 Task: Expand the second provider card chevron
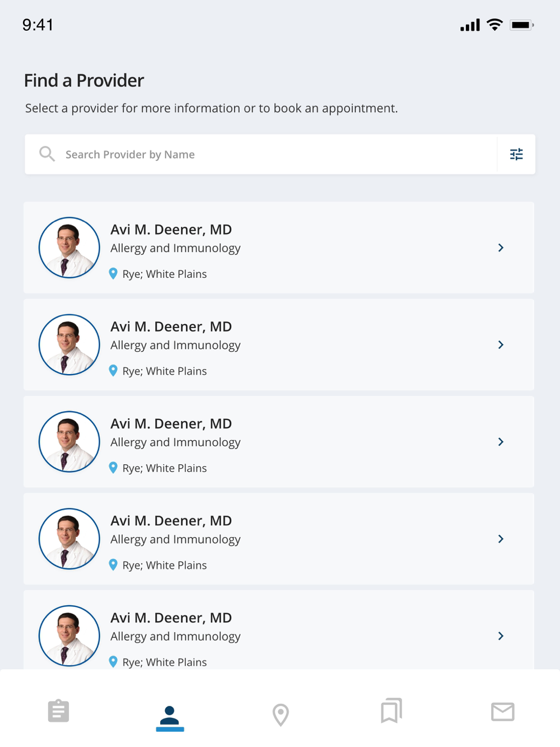tap(501, 345)
